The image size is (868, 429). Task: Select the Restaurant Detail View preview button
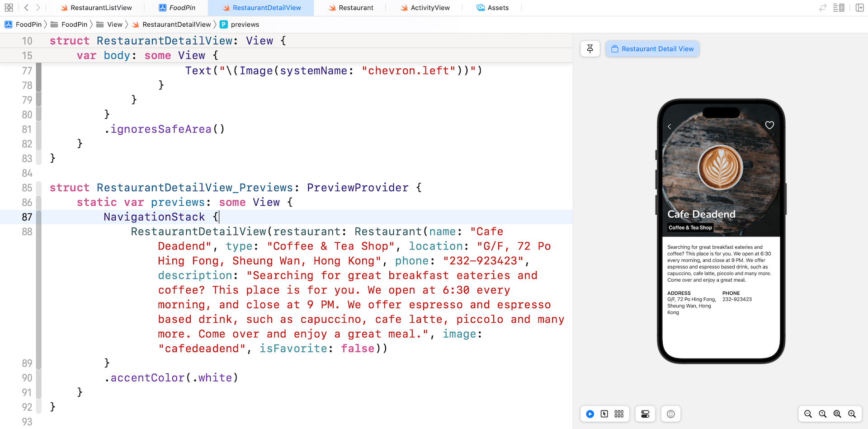pyautogui.click(x=652, y=49)
